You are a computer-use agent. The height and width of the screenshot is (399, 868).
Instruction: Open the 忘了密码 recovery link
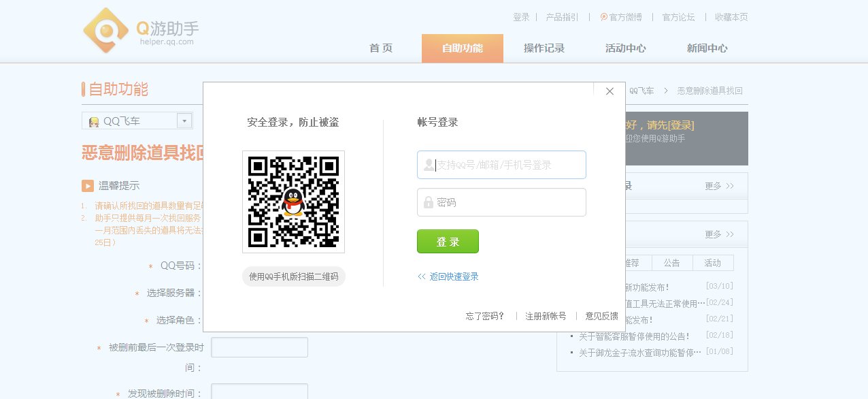coord(485,316)
